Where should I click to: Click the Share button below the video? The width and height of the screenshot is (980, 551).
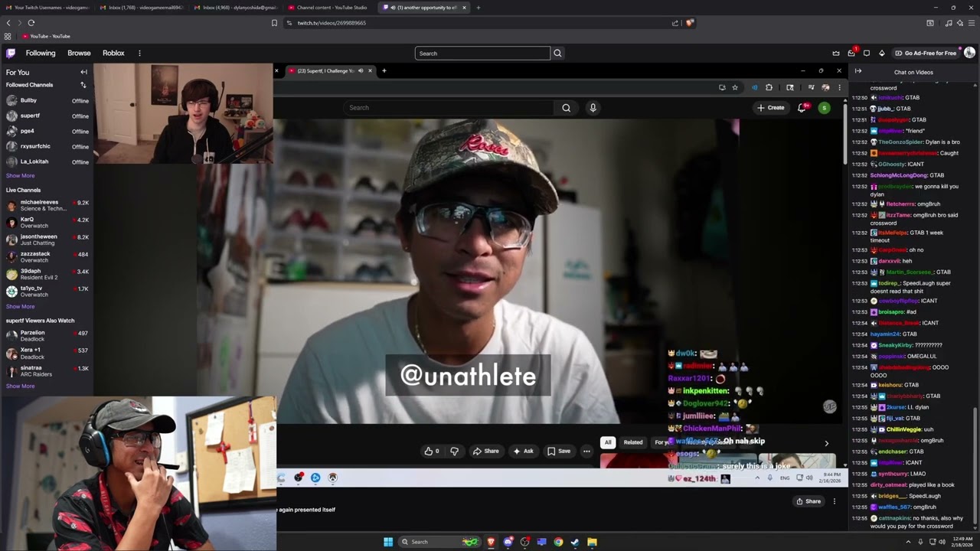point(808,501)
